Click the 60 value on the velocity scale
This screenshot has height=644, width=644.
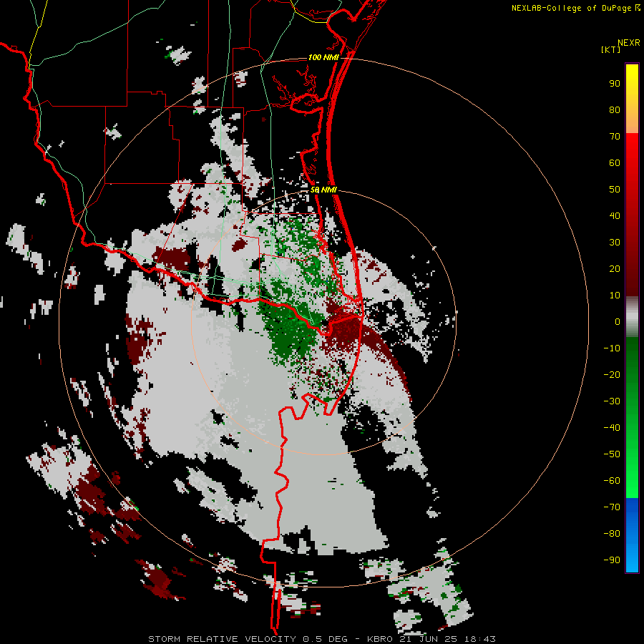pos(615,163)
